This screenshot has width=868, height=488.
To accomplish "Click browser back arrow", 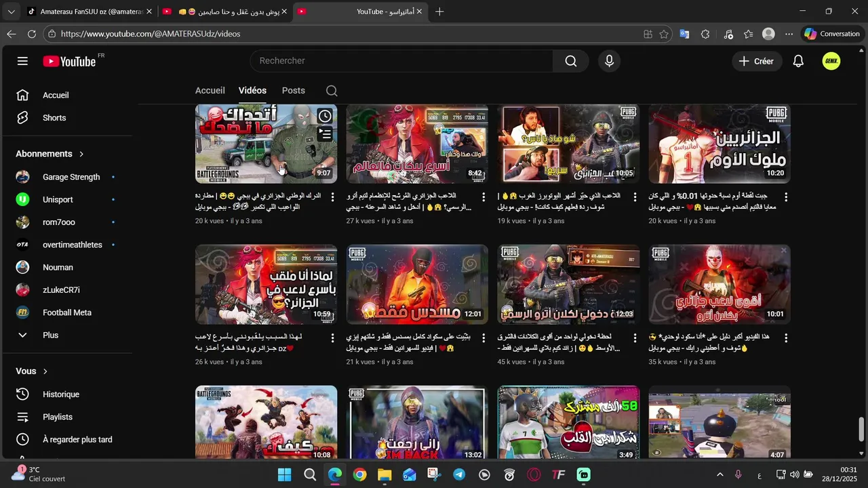I will (12, 34).
